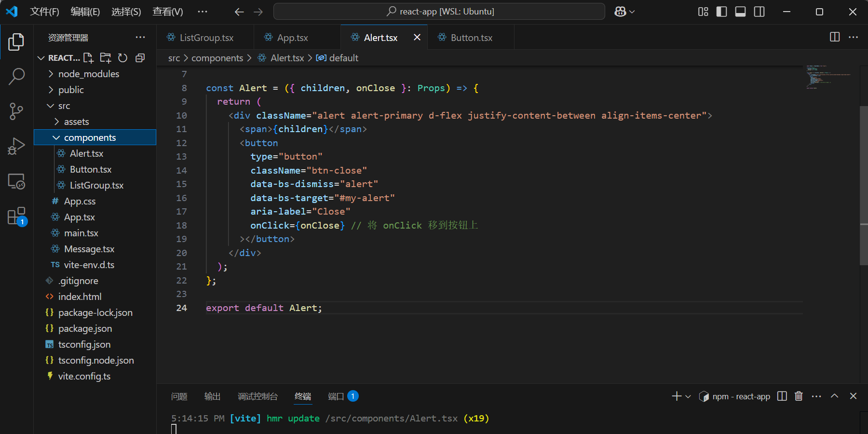Open overflow menu dots in menu bar
This screenshot has height=434, width=868.
click(203, 12)
